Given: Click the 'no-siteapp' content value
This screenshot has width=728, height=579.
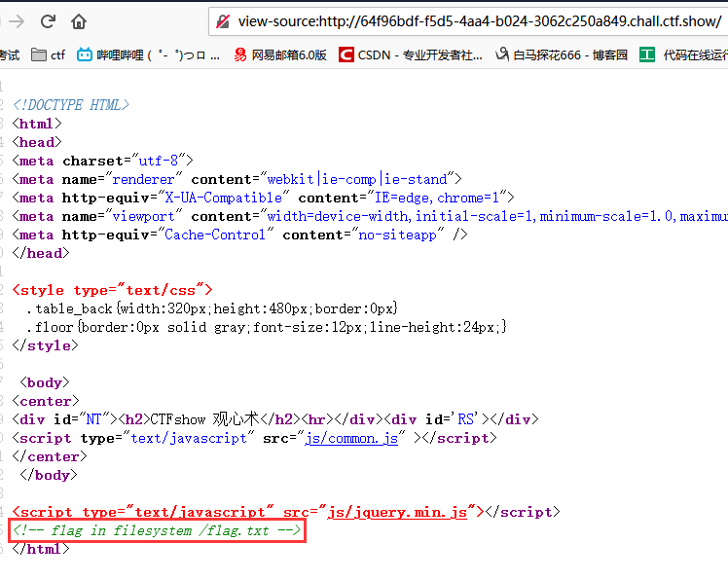Looking at the screenshot, I should click(397, 235).
